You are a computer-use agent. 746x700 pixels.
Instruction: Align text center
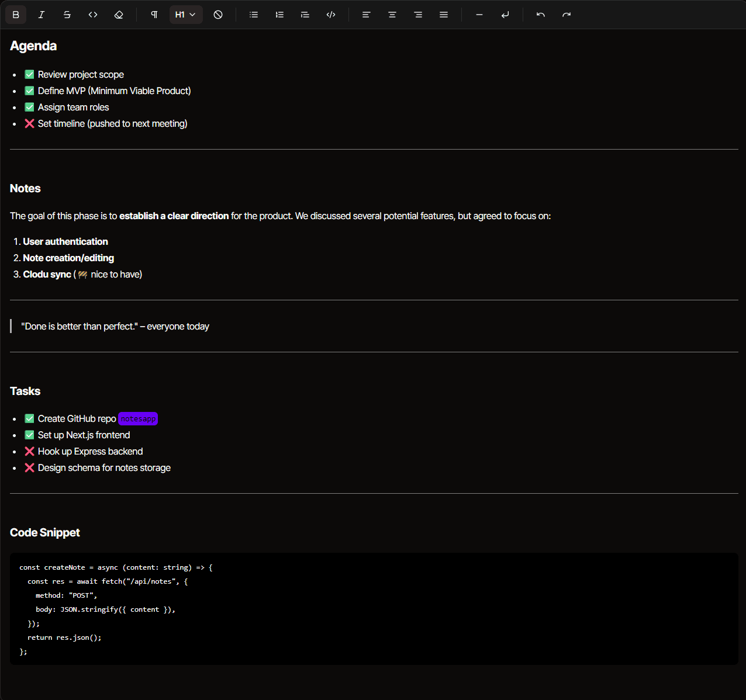[x=392, y=15]
